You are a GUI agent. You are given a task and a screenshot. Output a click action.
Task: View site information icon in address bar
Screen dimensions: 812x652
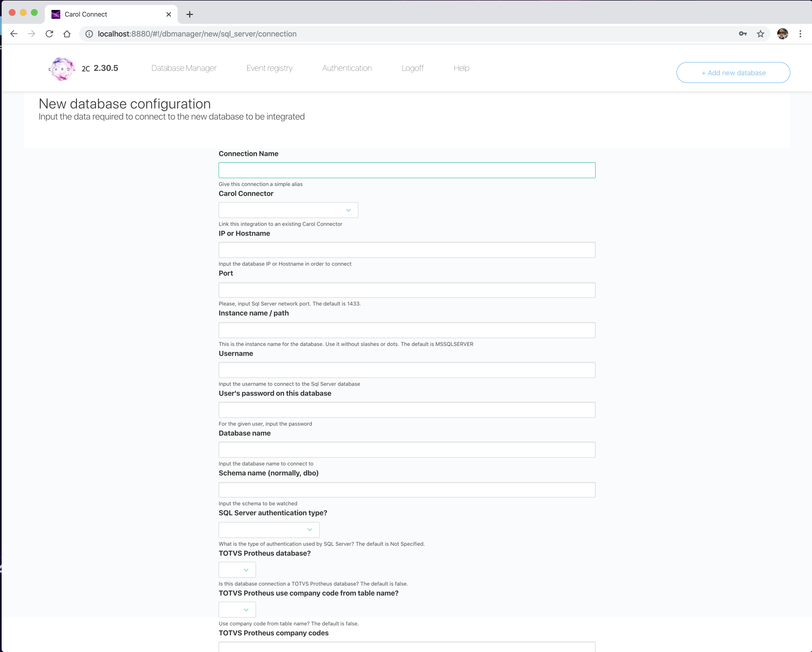pos(89,34)
